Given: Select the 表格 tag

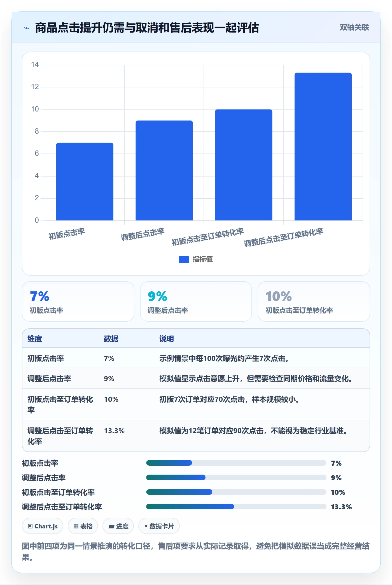Looking at the screenshot, I should (83, 526).
